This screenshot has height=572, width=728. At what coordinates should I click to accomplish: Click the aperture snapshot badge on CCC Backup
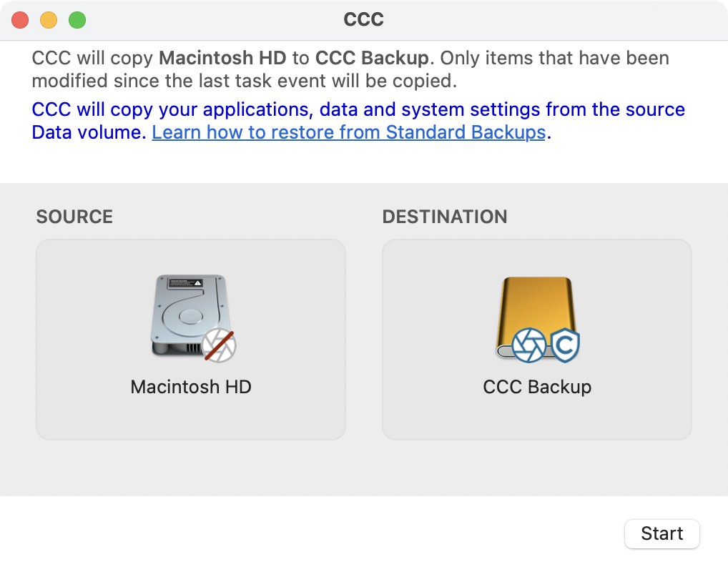528,345
